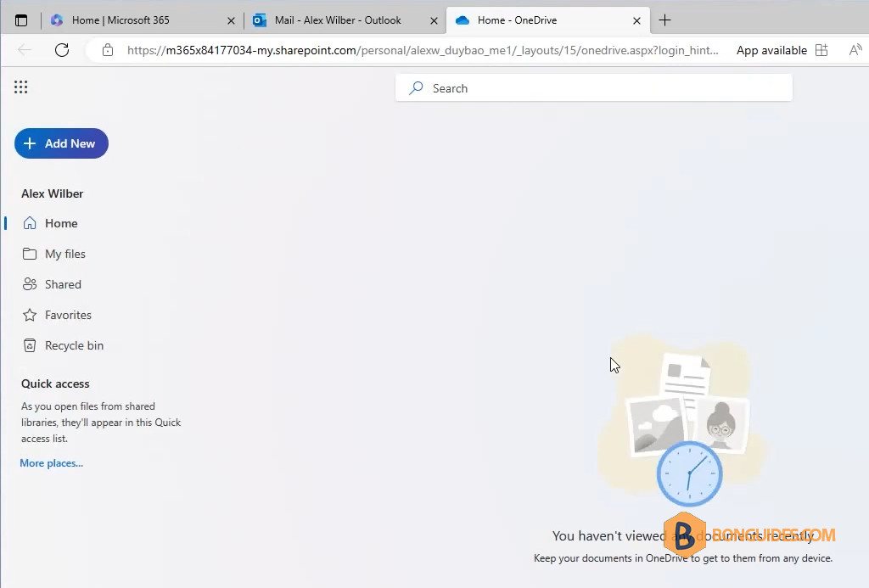869x588 pixels.
Task: Click the Microsoft 365 icon on first tab
Action: [57, 20]
